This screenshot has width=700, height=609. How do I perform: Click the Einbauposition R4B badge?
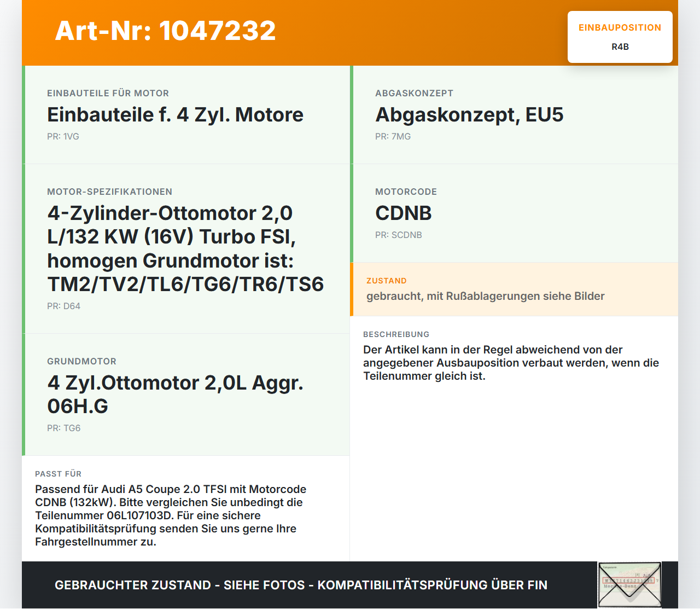tap(620, 37)
